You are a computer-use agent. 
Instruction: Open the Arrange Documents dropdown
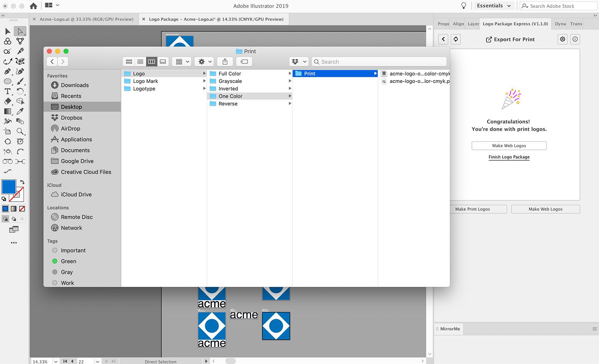(52, 5)
